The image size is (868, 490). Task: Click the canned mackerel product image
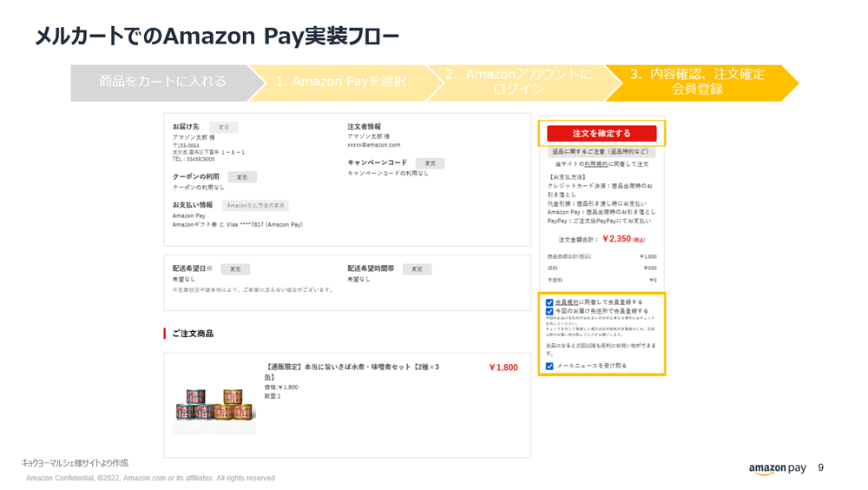[214, 404]
